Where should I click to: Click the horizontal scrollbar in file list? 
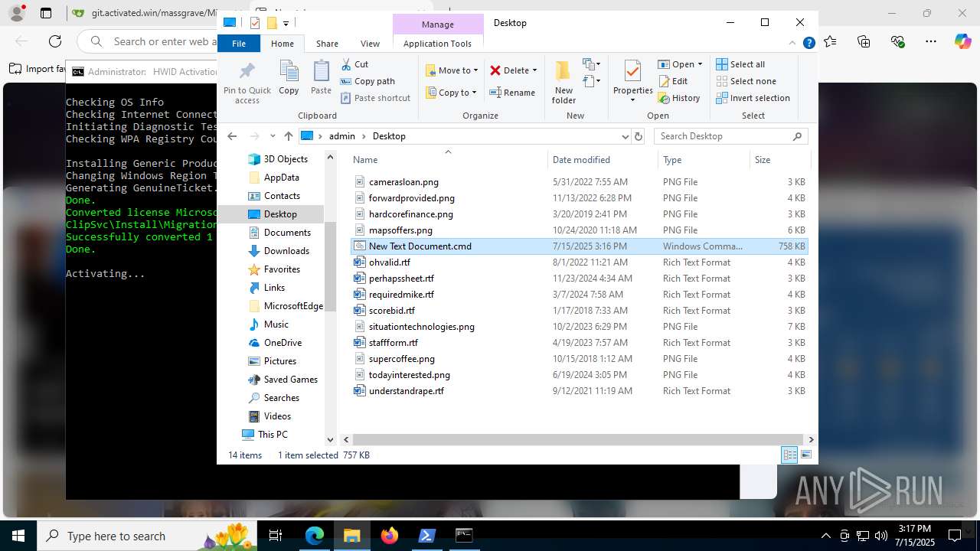click(x=578, y=439)
